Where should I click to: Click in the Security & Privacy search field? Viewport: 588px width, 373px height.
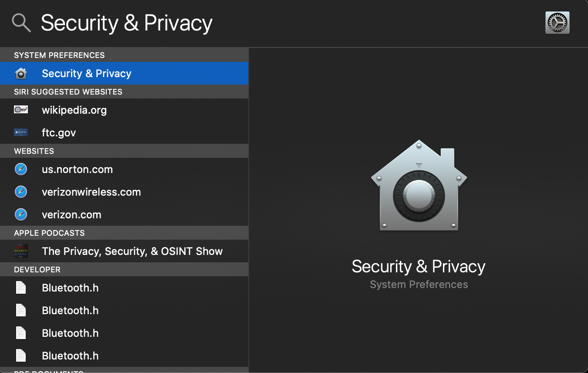(x=287, y=23)
